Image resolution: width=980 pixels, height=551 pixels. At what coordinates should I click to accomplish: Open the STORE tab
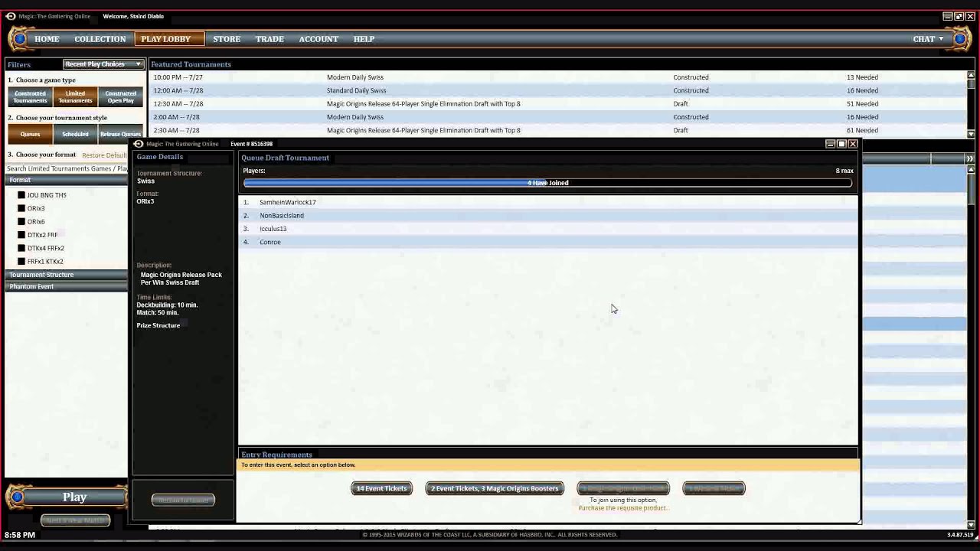(x=227, y=39)
